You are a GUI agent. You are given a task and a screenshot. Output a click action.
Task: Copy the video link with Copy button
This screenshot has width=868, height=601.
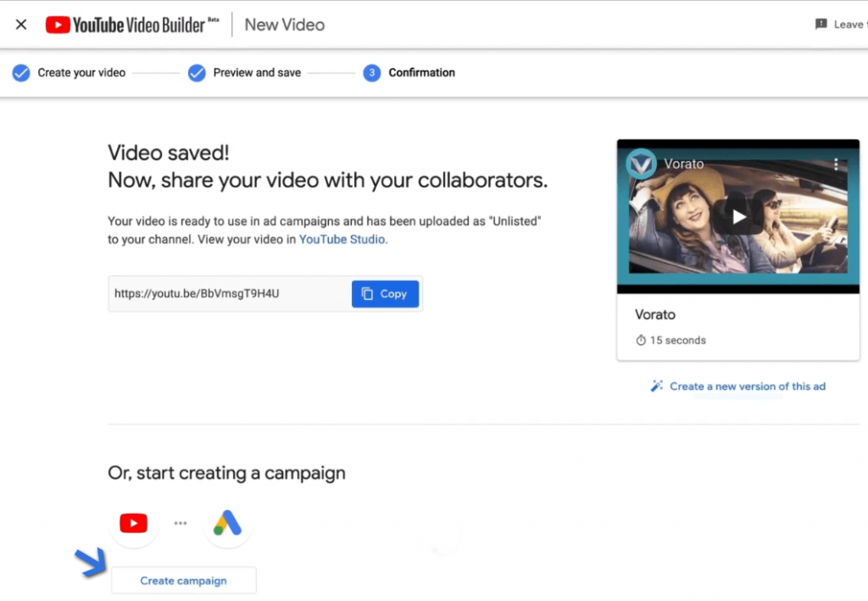click(386, 294)
